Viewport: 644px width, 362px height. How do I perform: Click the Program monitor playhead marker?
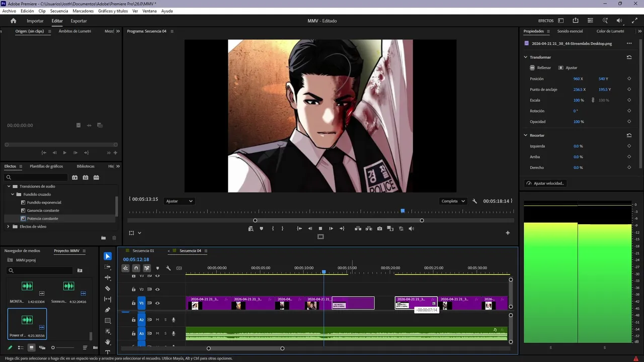[x=403, y=211]
